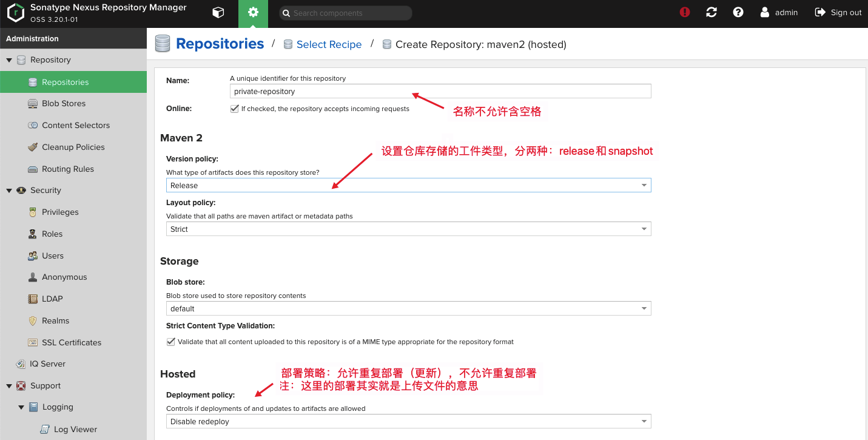This screenshot has height=440, width=868.
Task: Click the Nexus hexagon logo
Action: [15, 13]
